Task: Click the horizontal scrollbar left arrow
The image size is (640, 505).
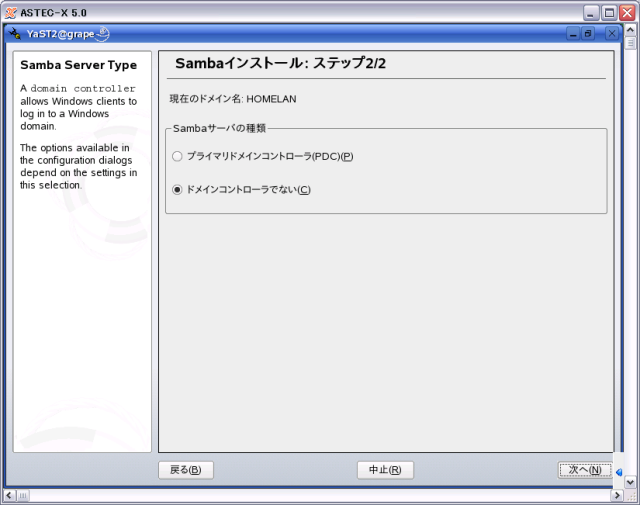Action: tap(9, 496)
